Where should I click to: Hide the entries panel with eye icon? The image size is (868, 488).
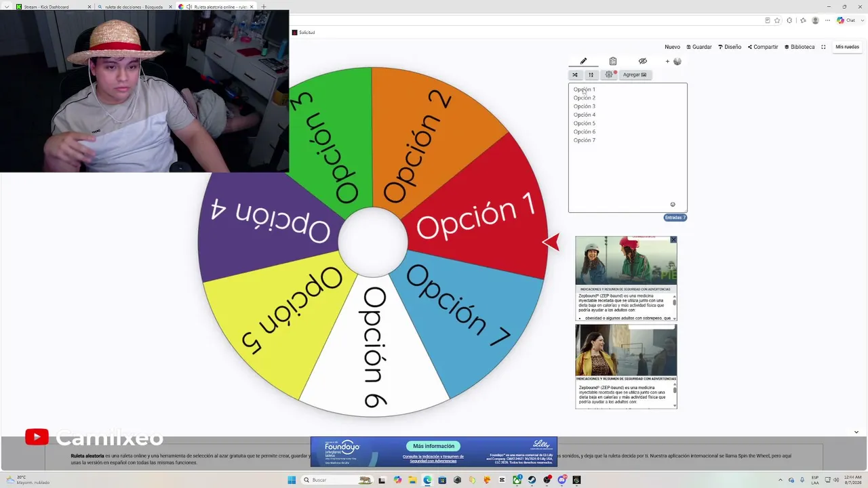coord(643,61)
